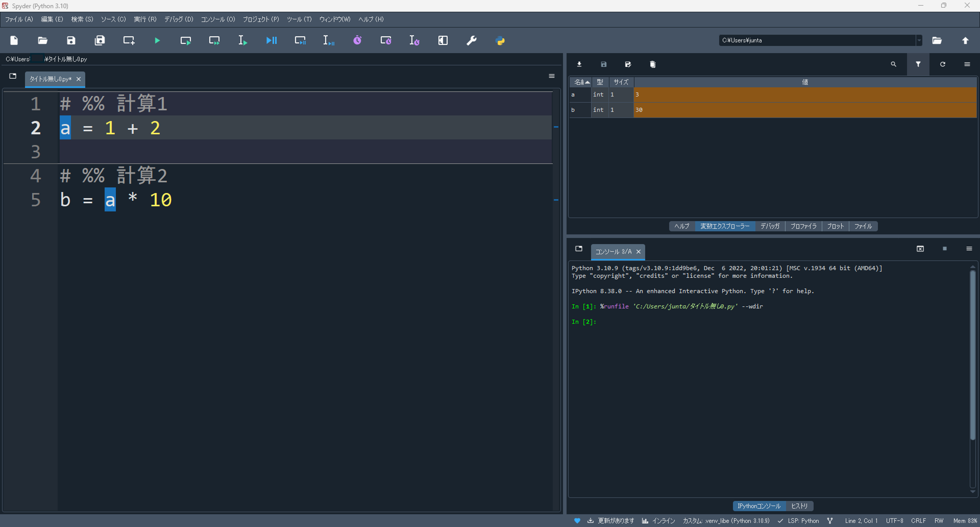Image resolution: width=980 pixels, height=527 pixels.
Task: Run selection or current line
Action: [x=243, y=40]
